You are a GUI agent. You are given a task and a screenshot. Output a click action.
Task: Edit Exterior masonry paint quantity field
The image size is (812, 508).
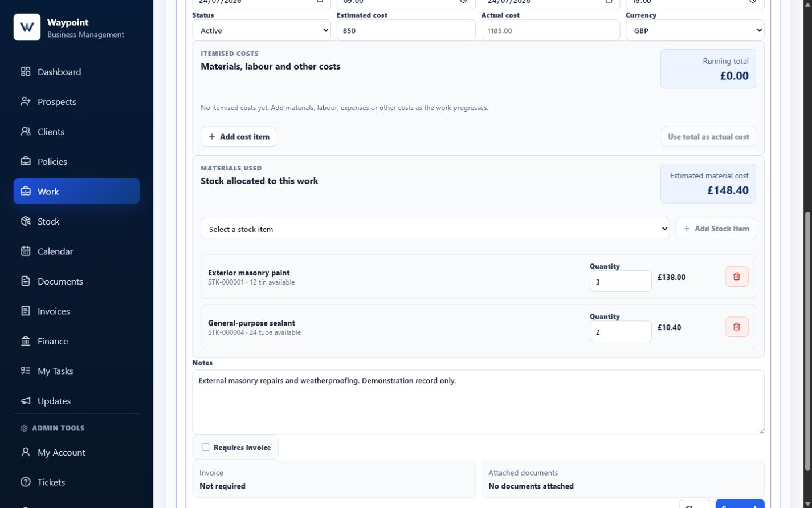click(621, 281)
